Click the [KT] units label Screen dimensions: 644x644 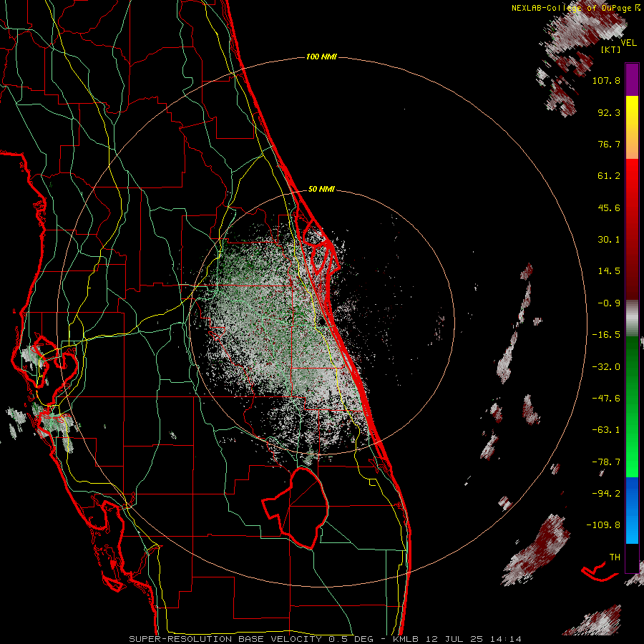tap(611, 49)
